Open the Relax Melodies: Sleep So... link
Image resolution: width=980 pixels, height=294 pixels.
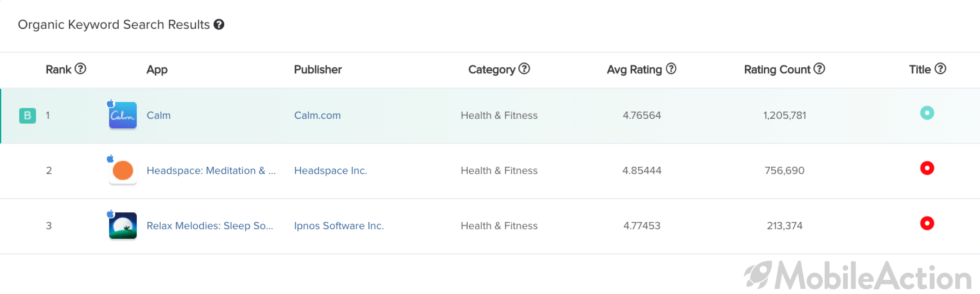click(x=210, y=226)
